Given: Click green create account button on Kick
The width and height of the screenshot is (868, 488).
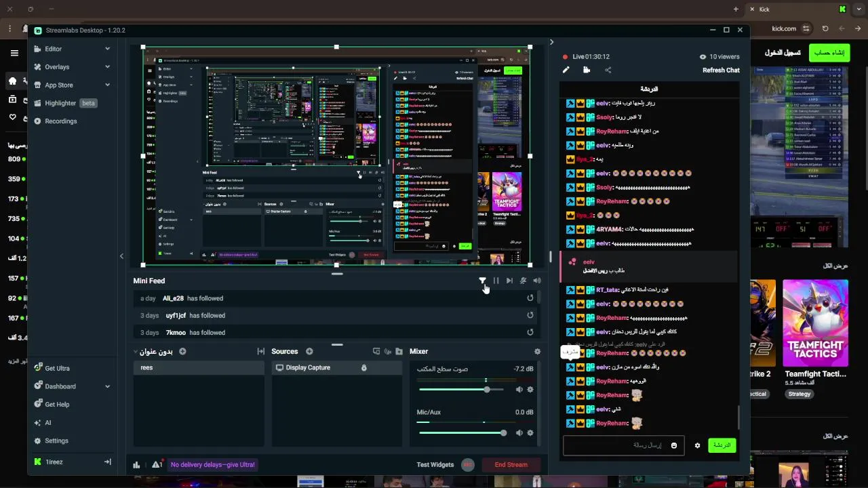Looking at the screenshot, I should (x=829, y=52).
